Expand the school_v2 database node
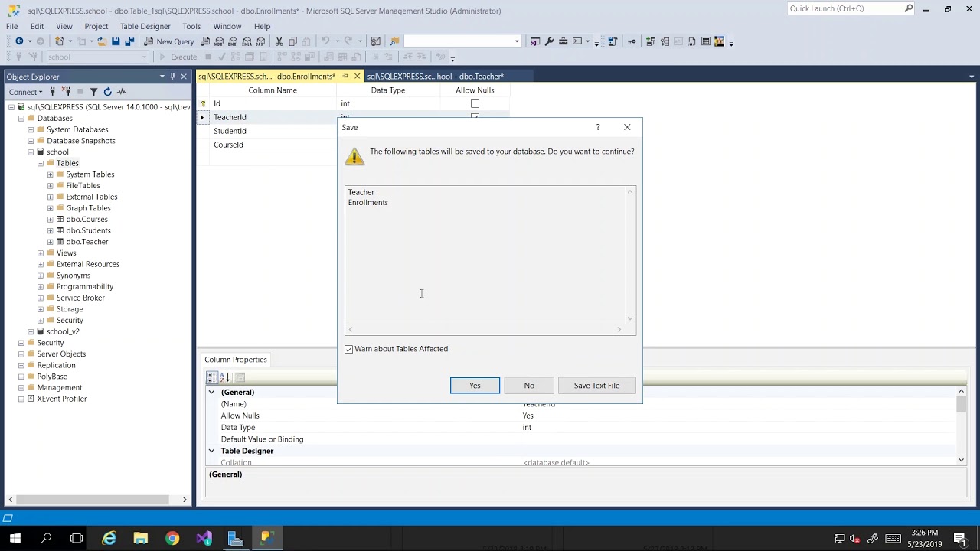The height and width of the screenshot is (551, 980). 31,331
